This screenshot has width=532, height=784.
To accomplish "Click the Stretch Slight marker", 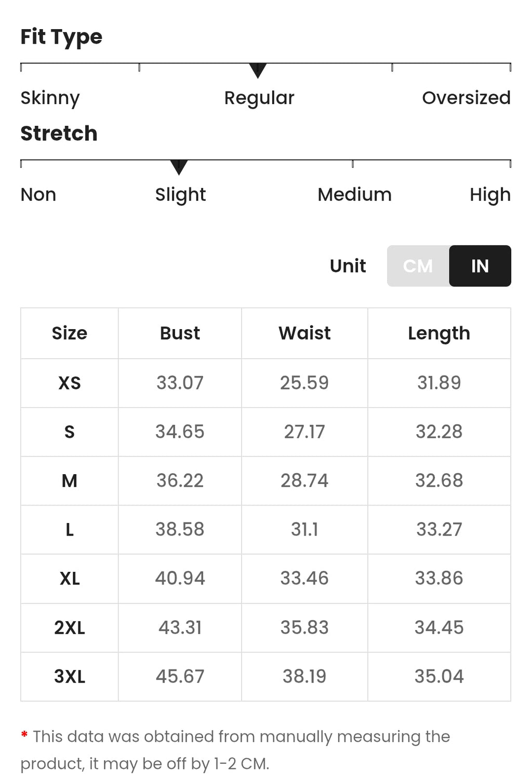I will [179, 167].
